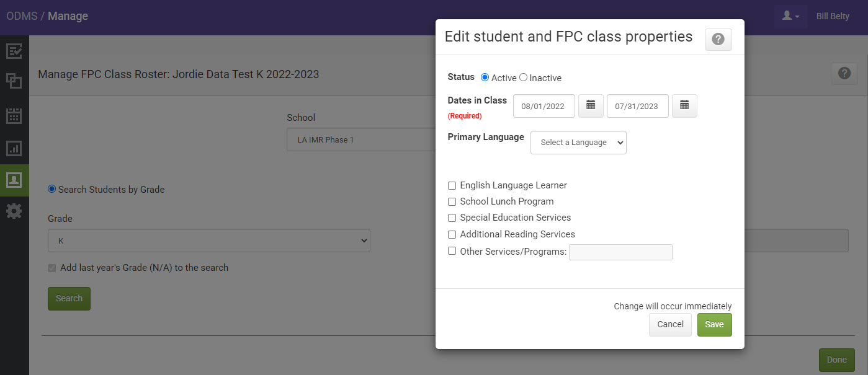The height and width of the screenshot is (375, 868).
Task: Open the assessments checklist icon in sidebar
Action: point(14,50)
